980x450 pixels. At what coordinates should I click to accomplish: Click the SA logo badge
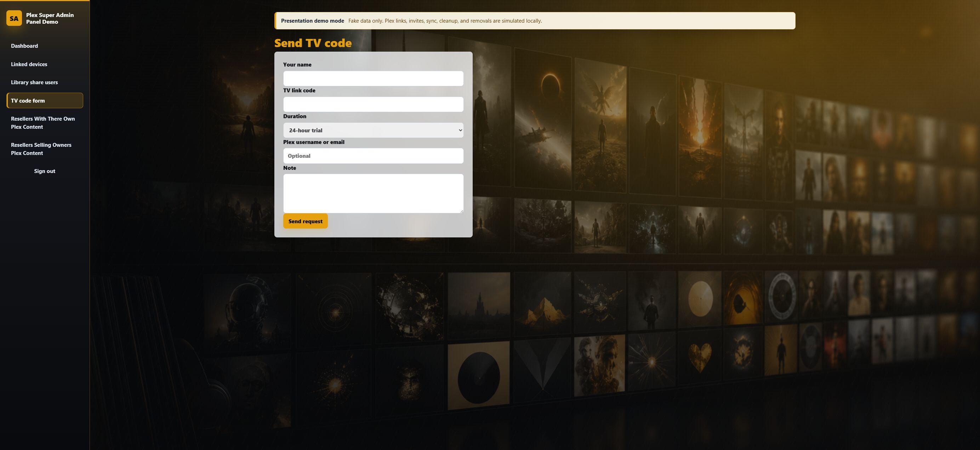click(14, 18)
